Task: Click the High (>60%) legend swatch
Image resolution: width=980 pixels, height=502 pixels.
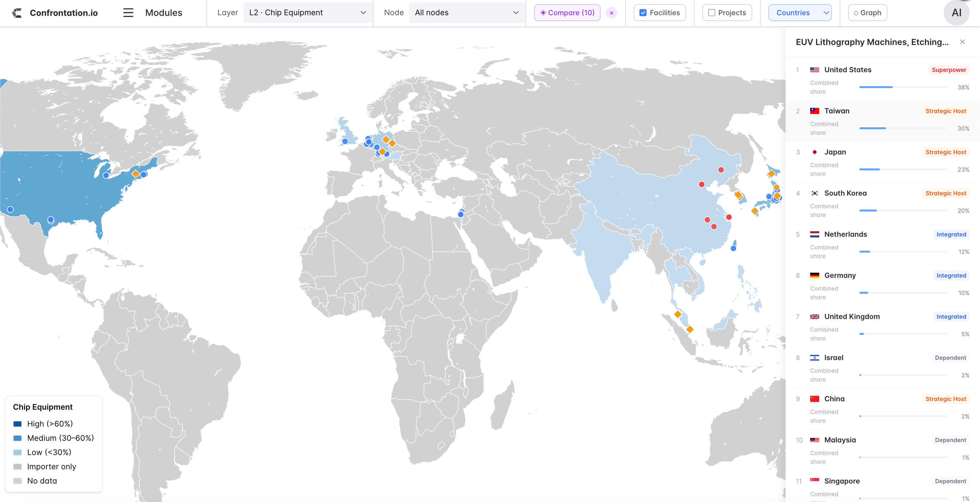Action: coord(17,424)
